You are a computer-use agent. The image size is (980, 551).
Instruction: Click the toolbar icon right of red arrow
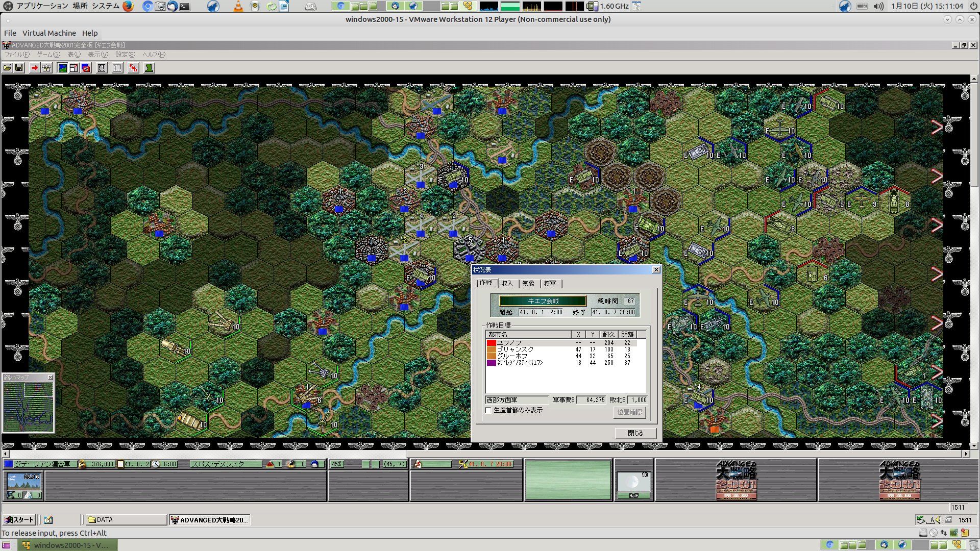pos(46,68)
